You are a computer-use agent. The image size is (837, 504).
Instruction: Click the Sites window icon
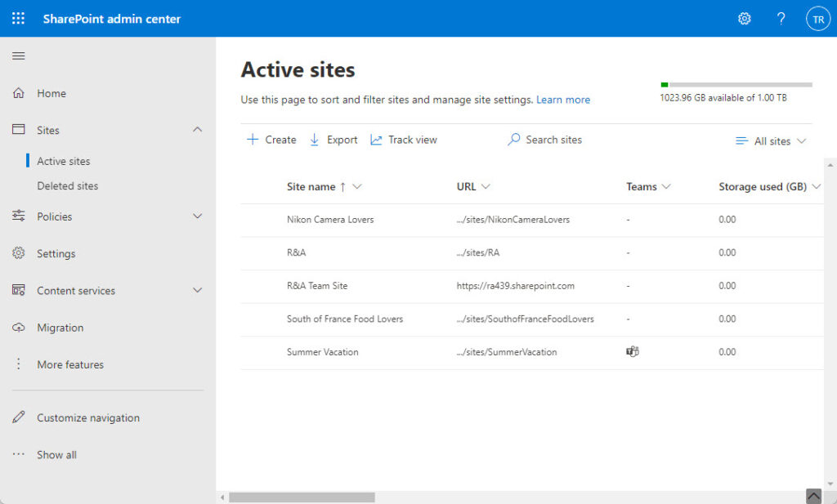18,130
